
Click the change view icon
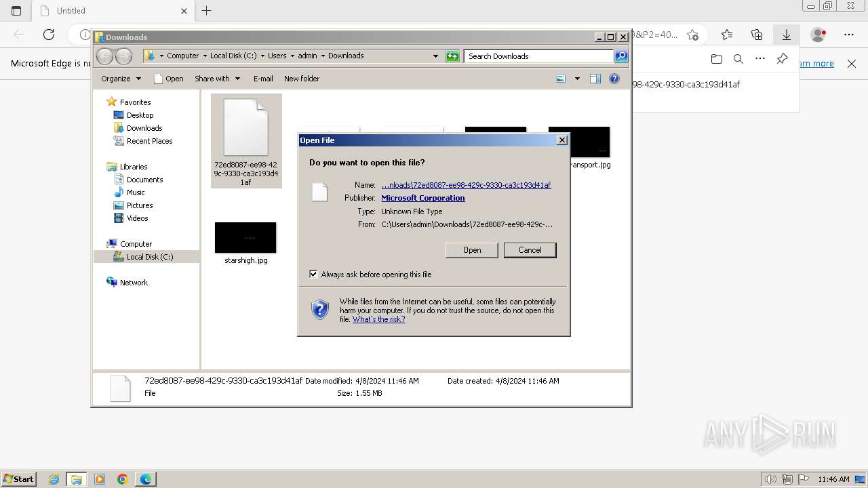pyautogui.click(x=561, y=79)
